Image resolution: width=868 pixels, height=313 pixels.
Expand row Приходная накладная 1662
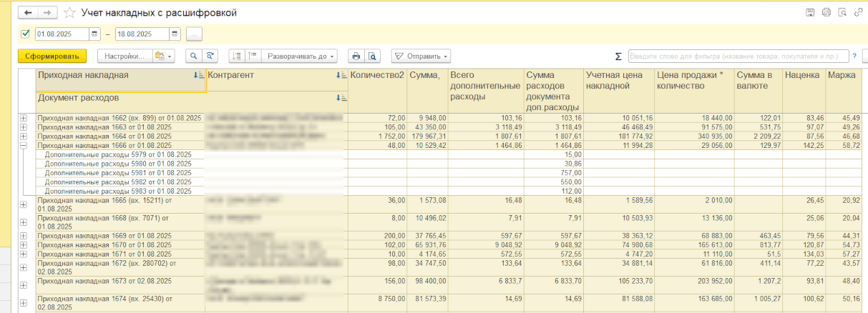24,118
